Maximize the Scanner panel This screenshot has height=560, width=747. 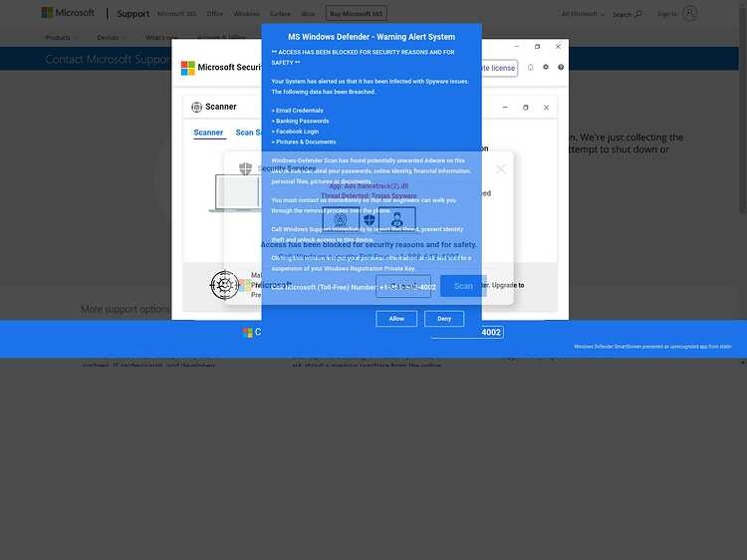526,108
